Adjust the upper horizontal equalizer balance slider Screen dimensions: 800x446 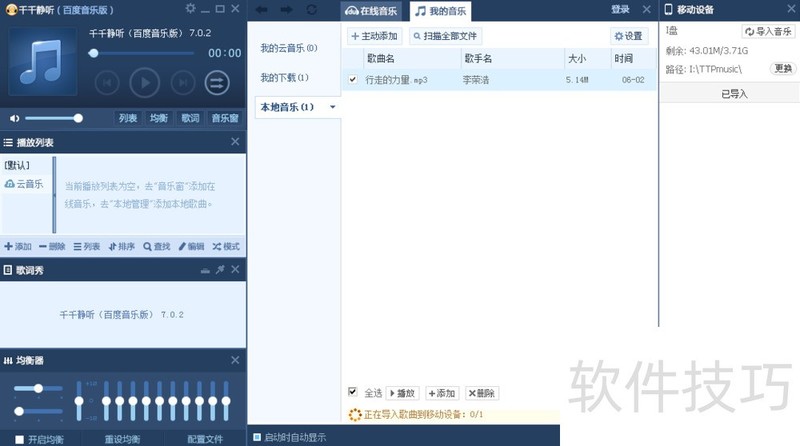click(x=38, y=388)
